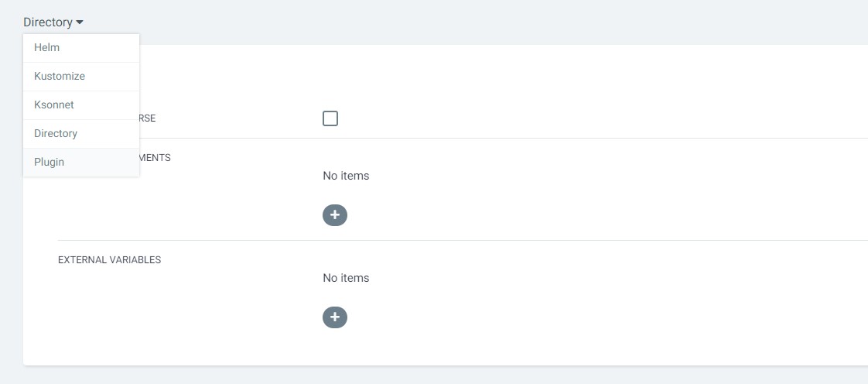This screenshot has width=868, height=384.
Task: Select Directory in the open dropdown list
Action: pyautogui.click(x=56, y=134)
